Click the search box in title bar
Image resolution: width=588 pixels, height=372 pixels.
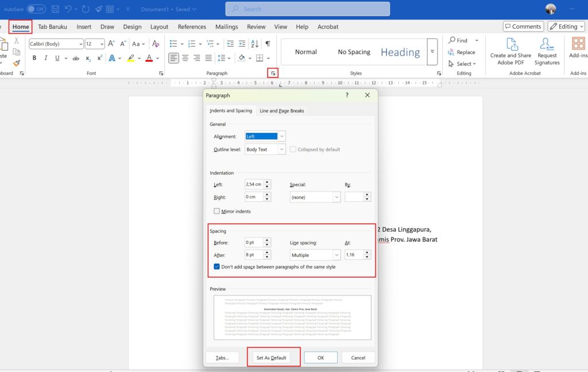tap(308, 9)
